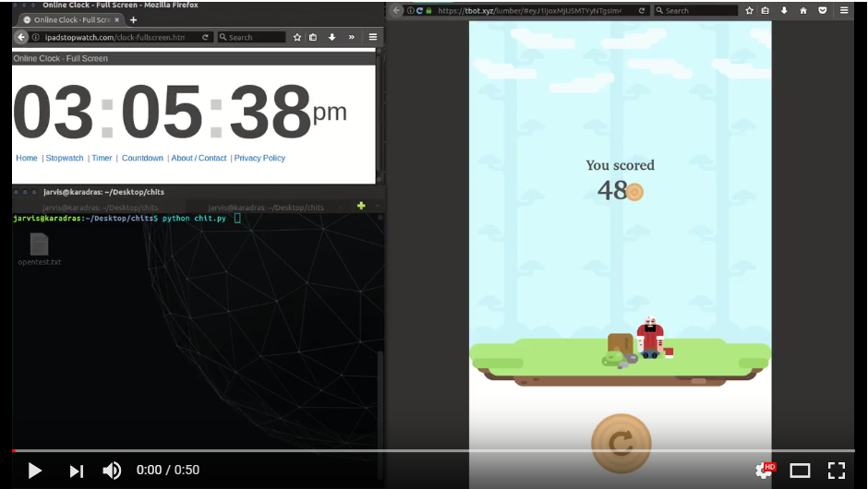Reload the game page in right Firefox

[641, 10]
